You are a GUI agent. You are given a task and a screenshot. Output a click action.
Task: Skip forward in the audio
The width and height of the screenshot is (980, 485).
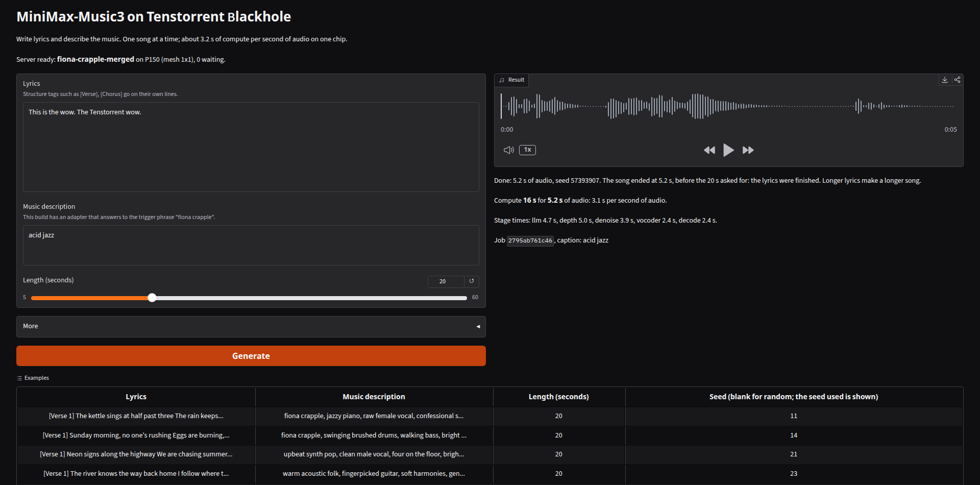pyautogui.click(x=748, y=150)
